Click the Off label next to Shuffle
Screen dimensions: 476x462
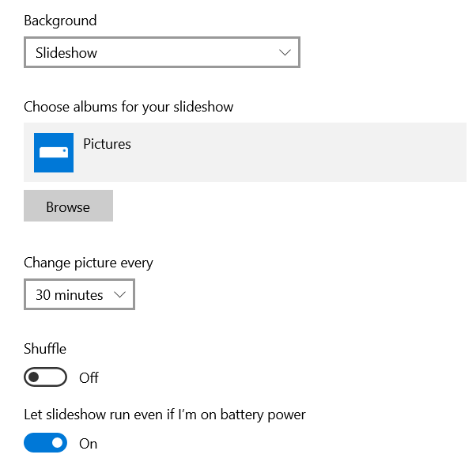click(89, 378)
